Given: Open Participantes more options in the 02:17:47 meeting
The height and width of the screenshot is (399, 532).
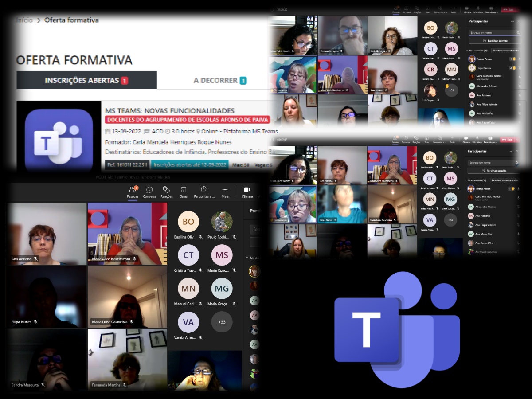Looking at the screenshot, I should pyautogui.click(x=512, y=151).
